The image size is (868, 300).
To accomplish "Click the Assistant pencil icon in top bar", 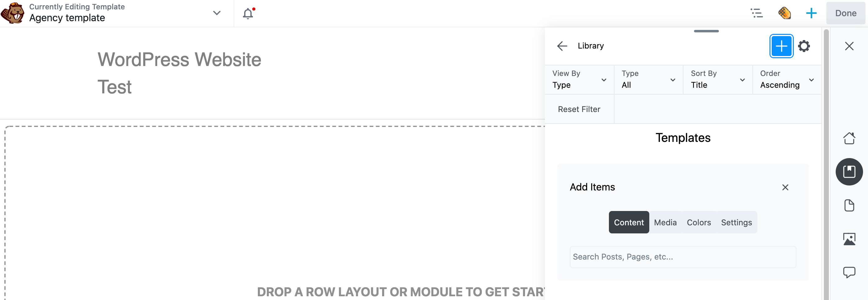I will [x=784, y=13].
